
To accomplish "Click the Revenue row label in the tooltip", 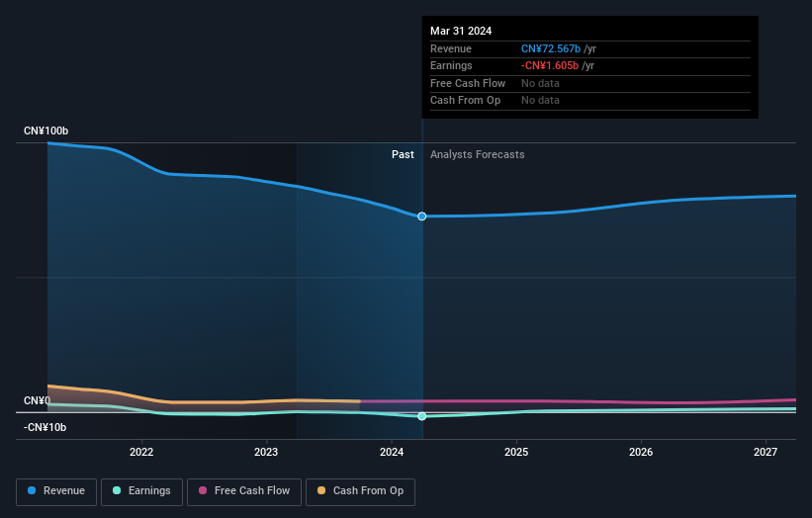I will [451, 48].
